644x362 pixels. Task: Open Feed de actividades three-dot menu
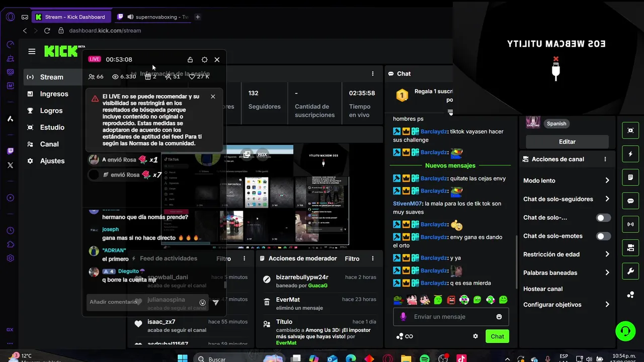[245, 258]
